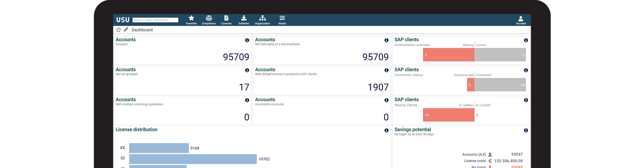Show info for default license accounts tile
Image resolution: width=644 pixels, height=168 pixels.
[386, 70]
